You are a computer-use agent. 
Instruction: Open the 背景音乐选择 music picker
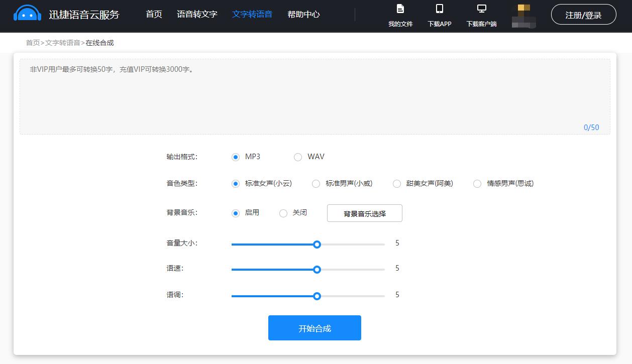point(364,213)
